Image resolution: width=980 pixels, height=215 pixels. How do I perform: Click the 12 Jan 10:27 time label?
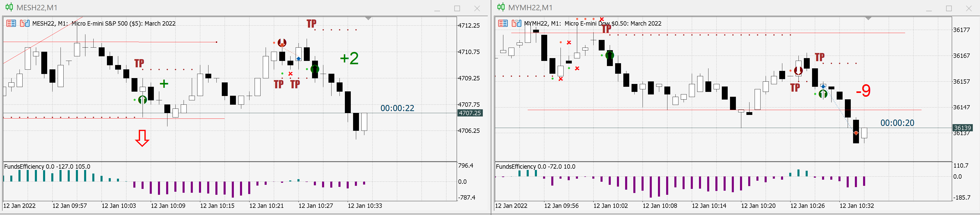point(316,206)
